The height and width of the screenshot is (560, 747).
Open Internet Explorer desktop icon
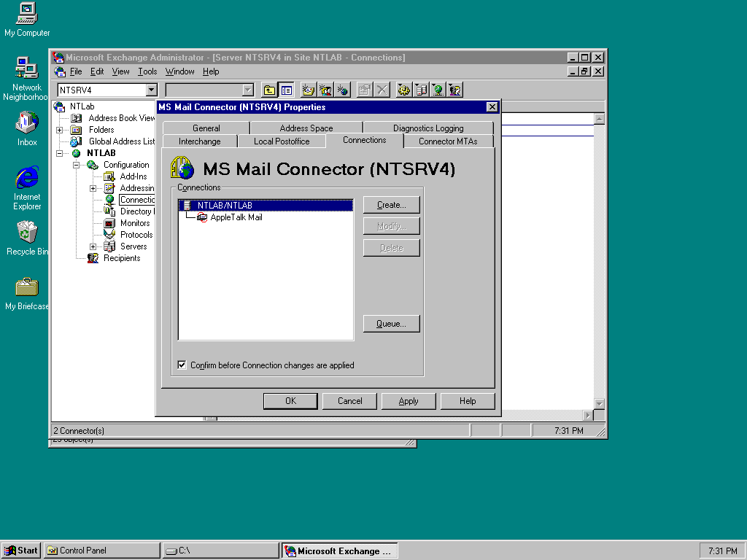pos(27,189)
